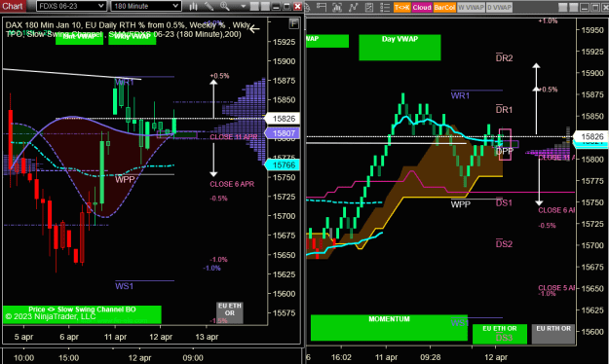Click the DR2 pivot label
Viewport: 609px width, 364px height.
coord(504,57)
